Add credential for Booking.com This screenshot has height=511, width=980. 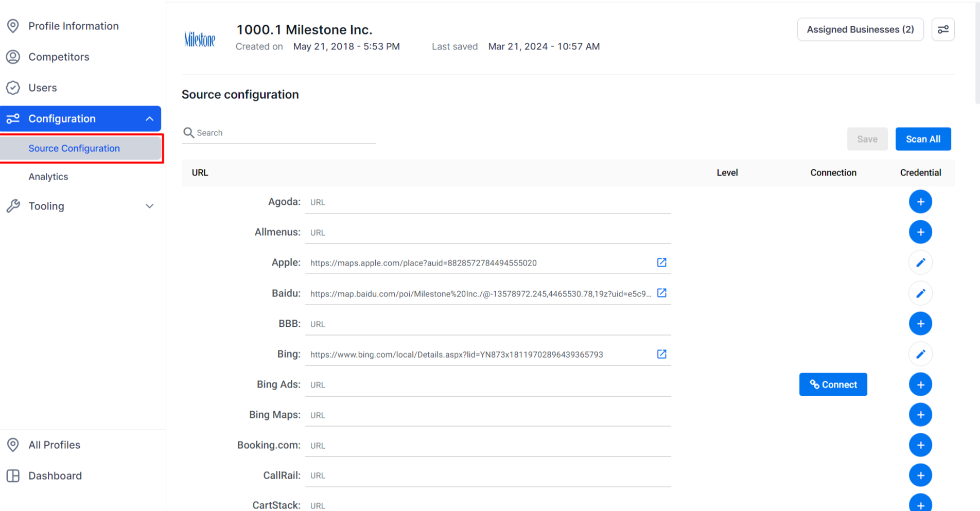tap(920, 445)
